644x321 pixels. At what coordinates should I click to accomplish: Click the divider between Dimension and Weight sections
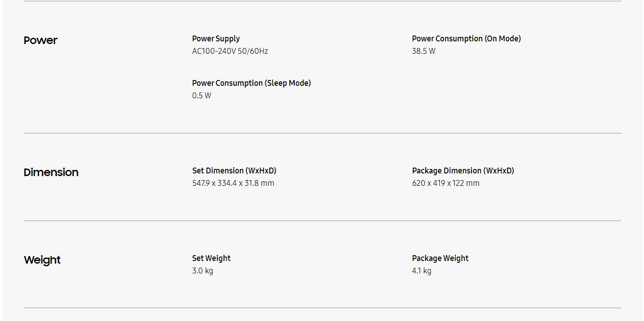(322, 221)
